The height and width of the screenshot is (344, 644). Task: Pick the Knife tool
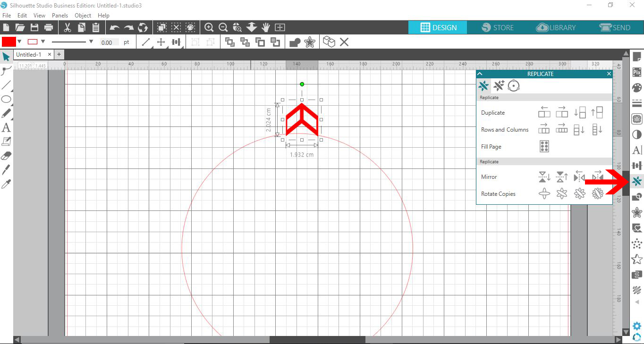pyautogui.click(x=6, y=170)
